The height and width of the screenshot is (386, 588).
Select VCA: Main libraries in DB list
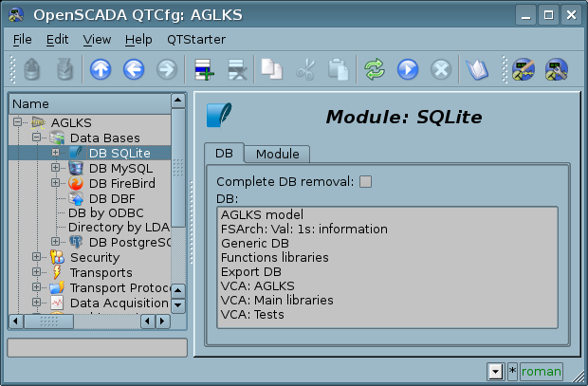point(276,300)
